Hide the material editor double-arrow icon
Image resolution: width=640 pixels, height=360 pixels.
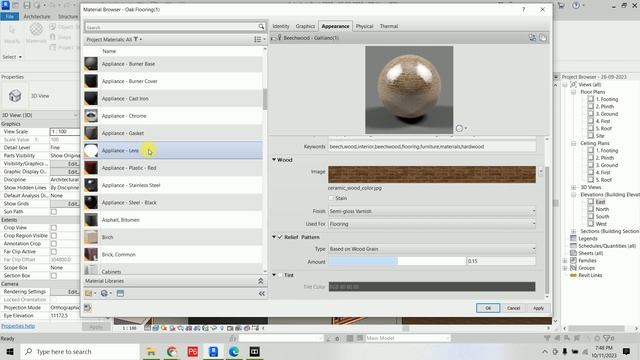point(262,293)
